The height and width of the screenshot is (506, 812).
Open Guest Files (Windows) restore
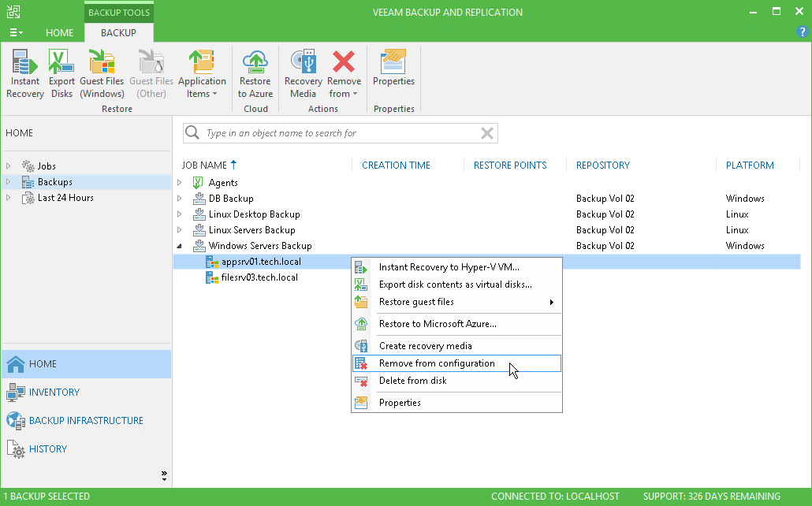coord(102,73)
